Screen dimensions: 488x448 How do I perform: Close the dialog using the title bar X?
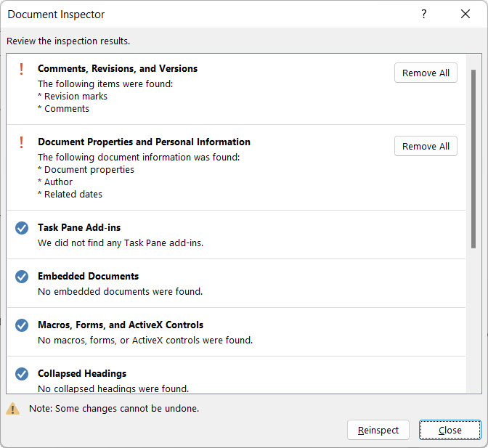pyautogui.click(x=465, y=15)
